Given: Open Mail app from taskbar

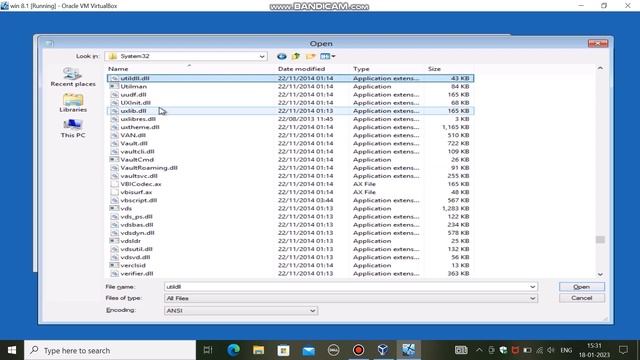Looking at the screenshot, I should (309, 350).
